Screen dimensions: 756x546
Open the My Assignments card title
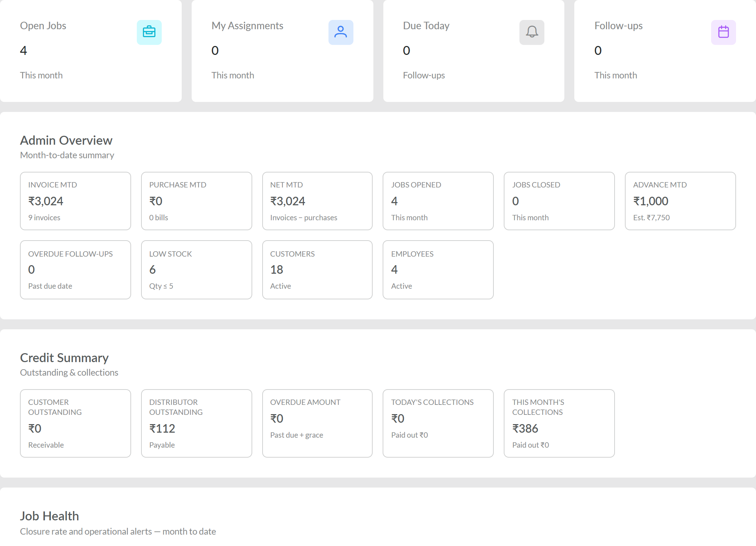[x=247, y=26]
